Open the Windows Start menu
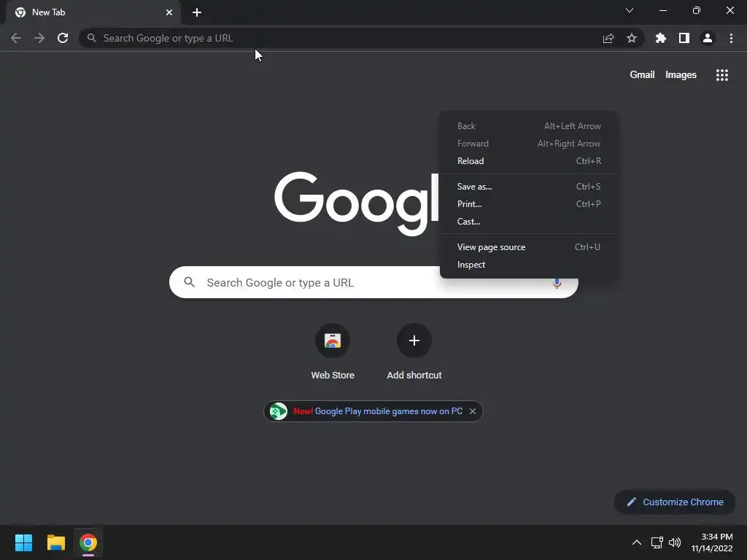This screenshot has height=560, width=747. point(23,542)
